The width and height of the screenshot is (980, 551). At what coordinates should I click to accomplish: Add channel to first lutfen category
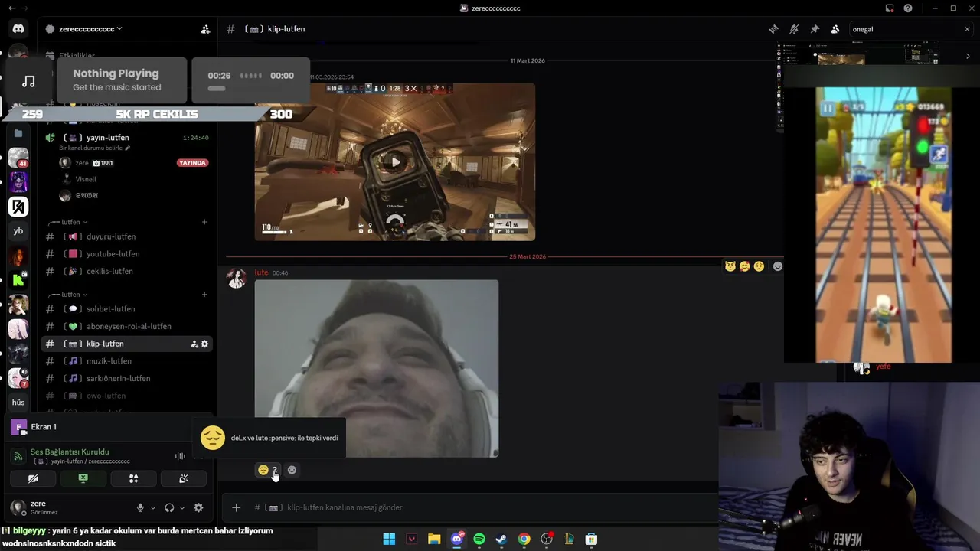point(204,222)
